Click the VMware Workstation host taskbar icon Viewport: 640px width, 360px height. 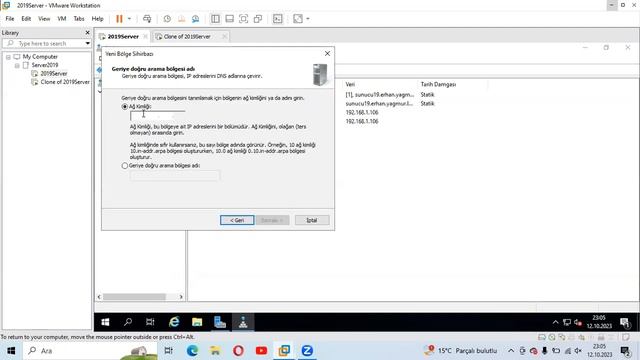point(284,351)
